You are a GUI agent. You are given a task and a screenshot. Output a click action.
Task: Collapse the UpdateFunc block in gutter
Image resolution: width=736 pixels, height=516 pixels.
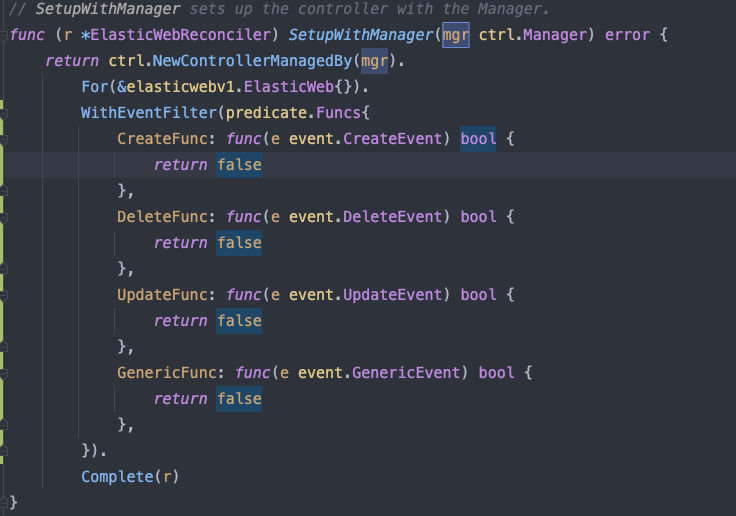[x=4, y=295]
